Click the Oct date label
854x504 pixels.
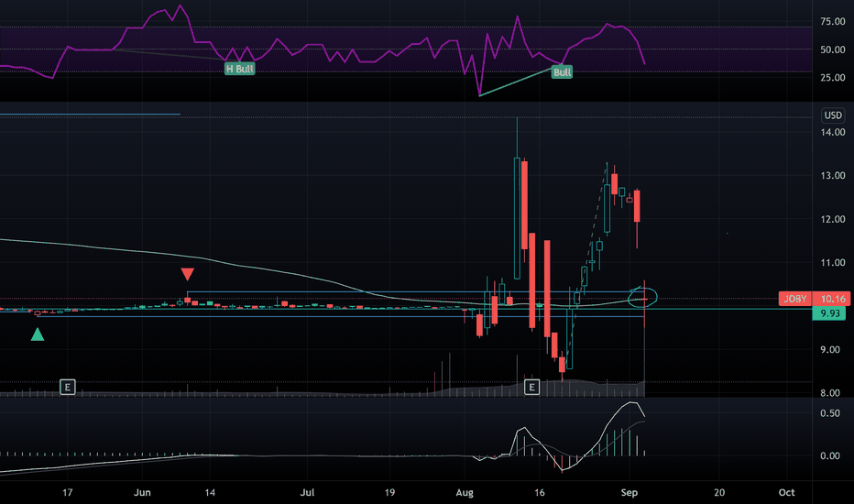786,493
